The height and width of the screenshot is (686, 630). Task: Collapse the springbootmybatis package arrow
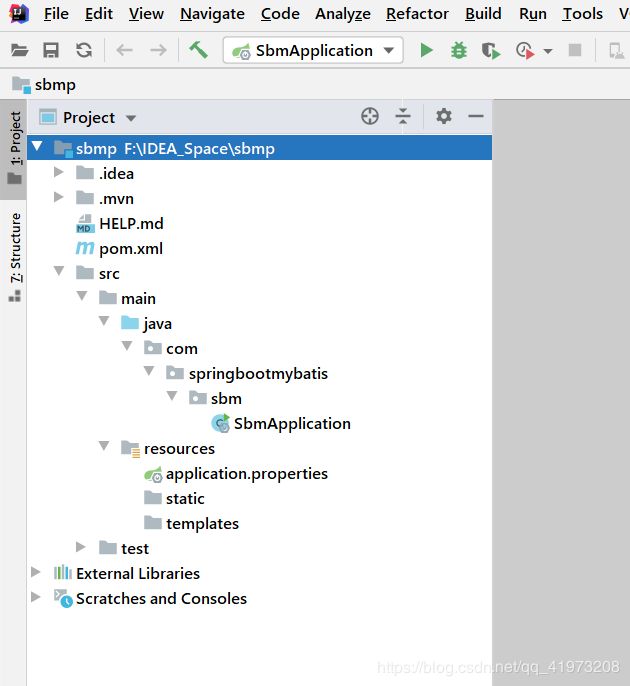tap(149, 371)
